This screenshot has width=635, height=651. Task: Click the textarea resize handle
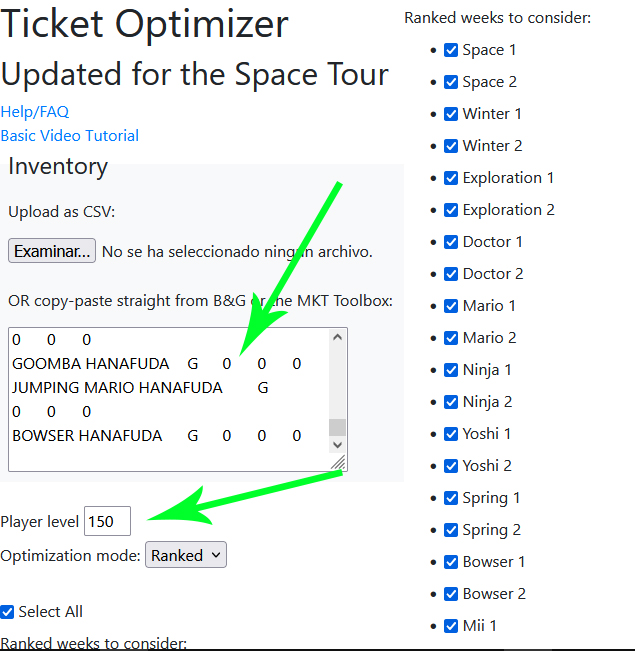[x=338, y=463]
